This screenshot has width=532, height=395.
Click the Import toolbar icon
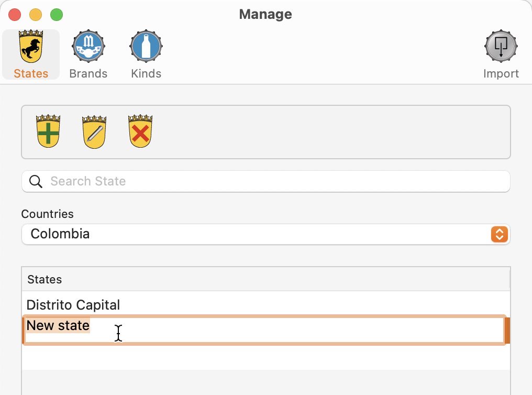pyautogui.click(x=501, y=54)
